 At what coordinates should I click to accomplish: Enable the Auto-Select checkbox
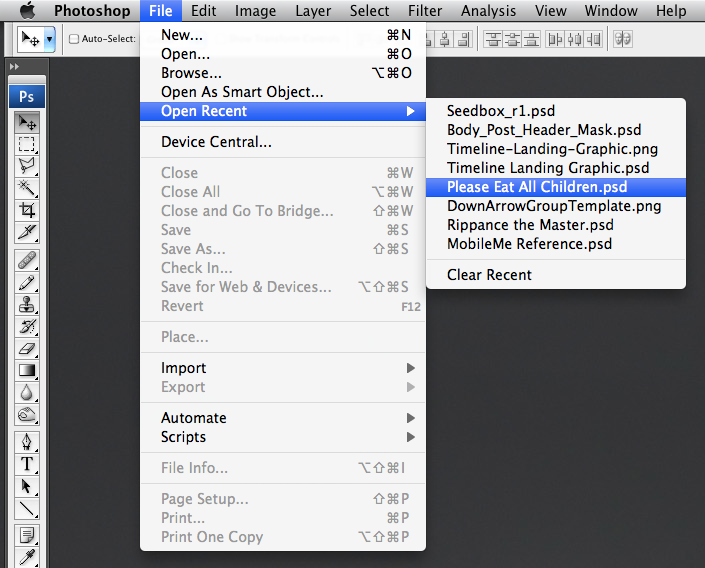pyautogui.click(x=74, y=40)
